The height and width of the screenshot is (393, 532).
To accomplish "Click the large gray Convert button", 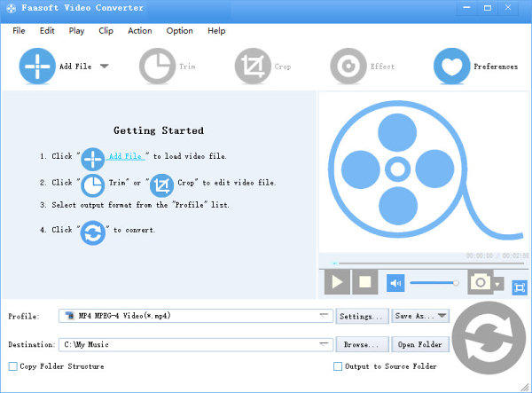I will 489,338.
